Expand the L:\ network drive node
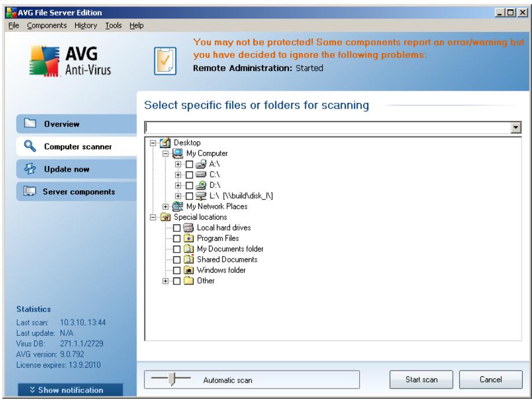Viewport: 532px width, 400px height. (x=178, y=196)
